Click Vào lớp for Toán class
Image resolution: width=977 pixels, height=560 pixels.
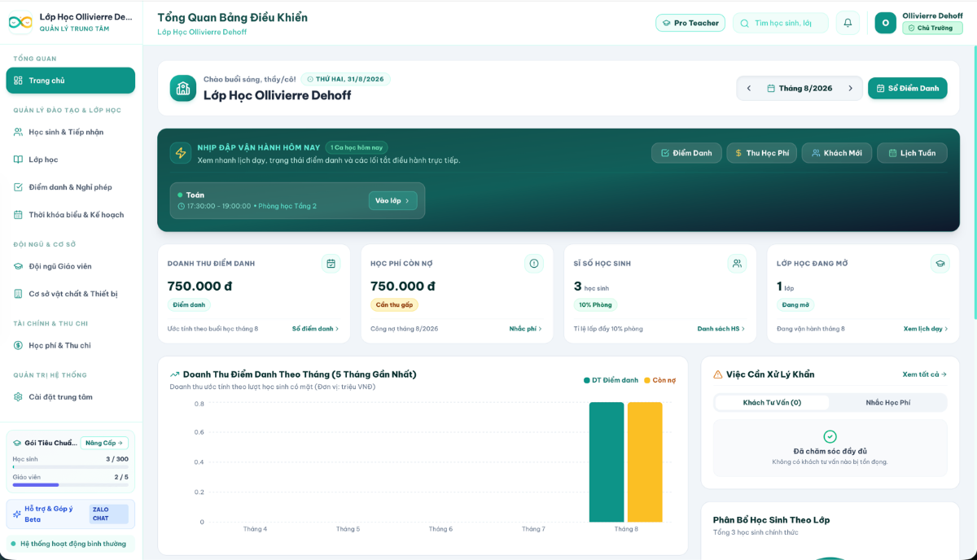tap(393, 201)
